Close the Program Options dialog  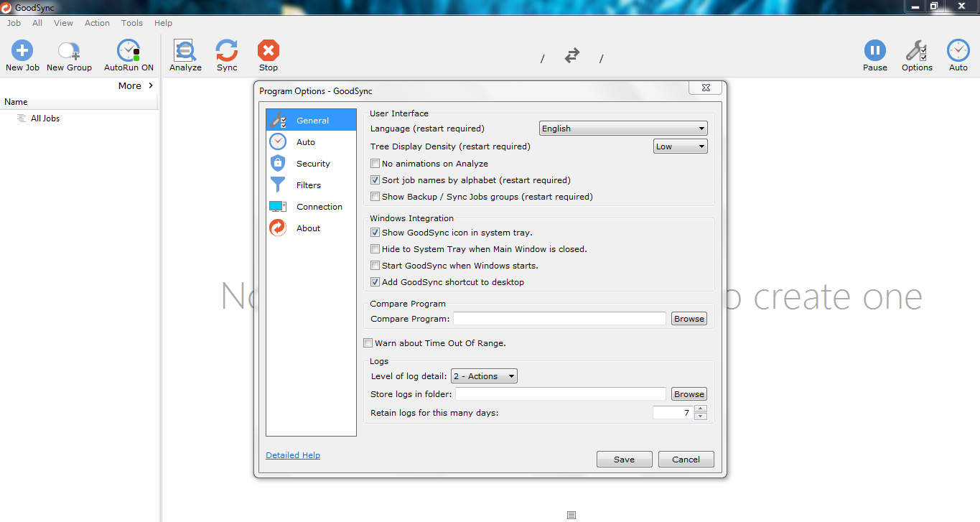coord(705,88)
